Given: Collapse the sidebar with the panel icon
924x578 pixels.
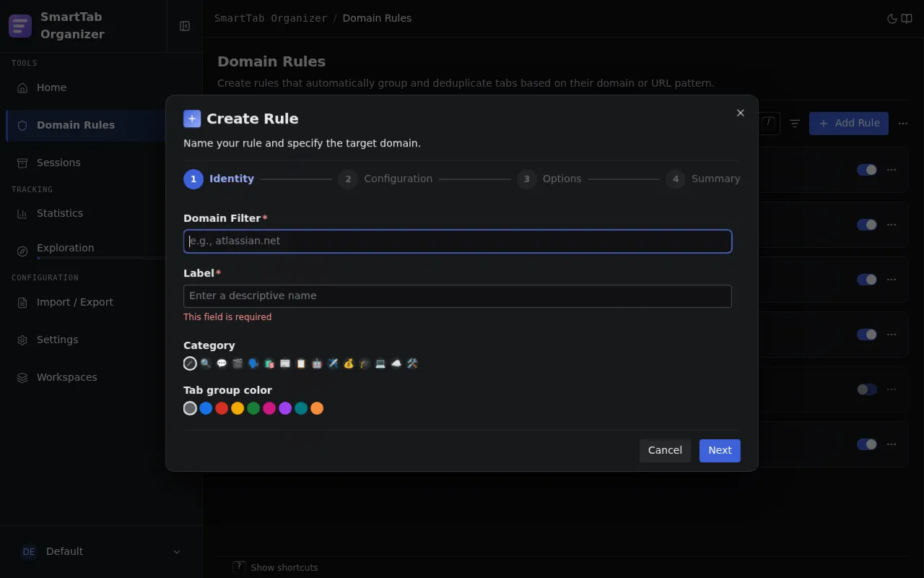Looking at the screenshot, I should [185, 26].
